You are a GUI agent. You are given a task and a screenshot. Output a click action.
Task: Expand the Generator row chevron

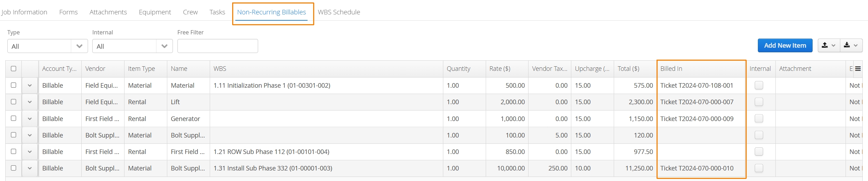(30, 119)
